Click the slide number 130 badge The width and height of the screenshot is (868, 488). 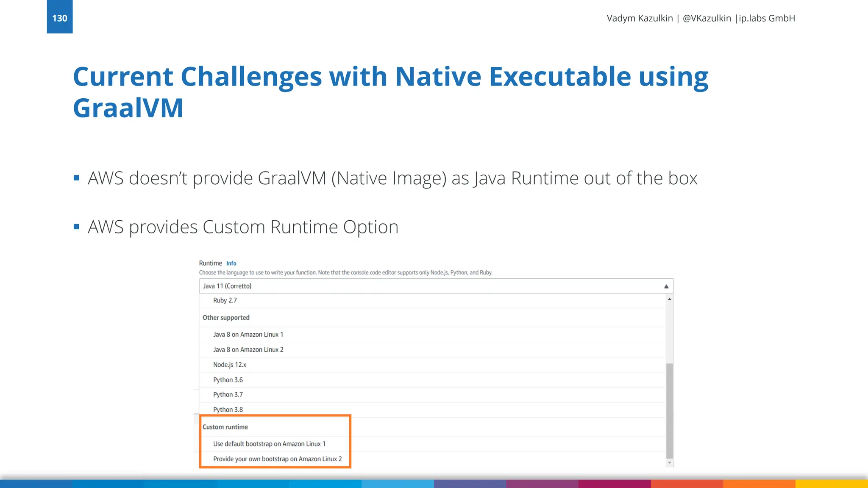60,18
